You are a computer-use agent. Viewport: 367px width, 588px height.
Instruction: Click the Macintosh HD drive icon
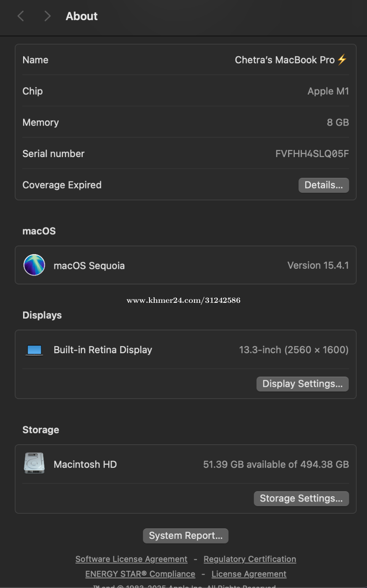point(34,463)
